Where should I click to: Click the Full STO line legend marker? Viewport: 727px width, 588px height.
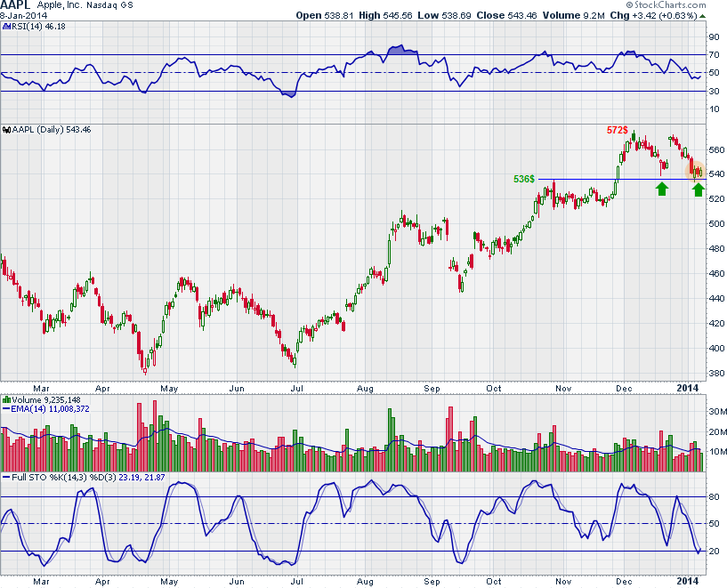tap(6, 478)
